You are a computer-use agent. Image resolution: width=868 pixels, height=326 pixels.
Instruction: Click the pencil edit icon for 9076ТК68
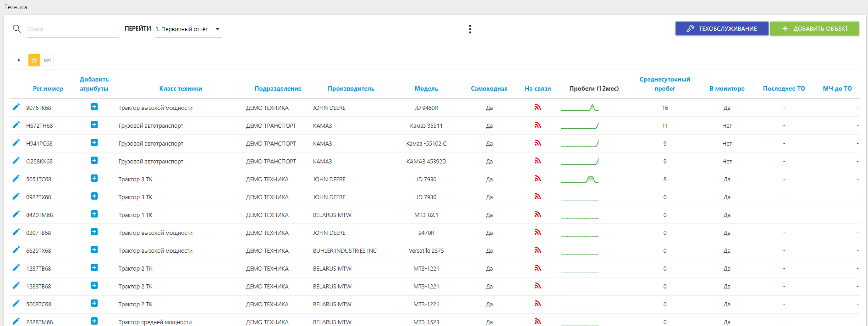click(16, 107)
